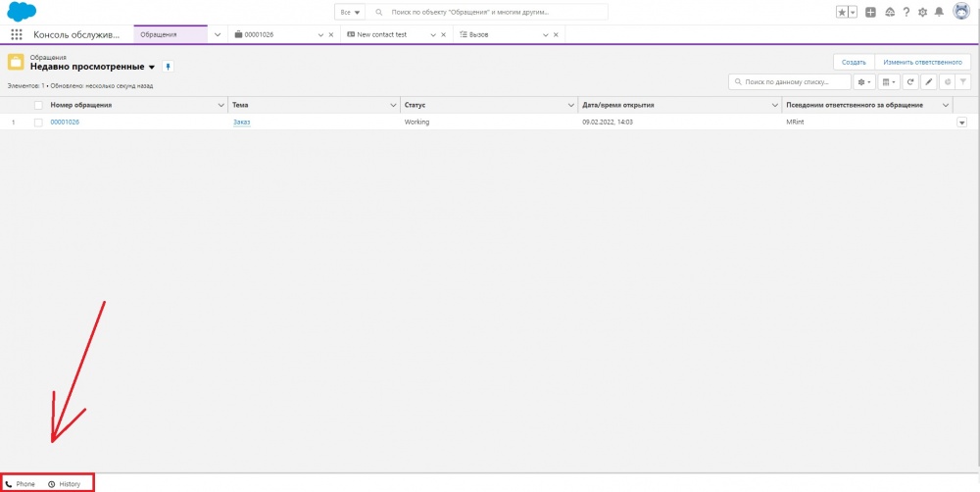Open the filter funnel icon

pyautogui.click(x=963, y=82)
